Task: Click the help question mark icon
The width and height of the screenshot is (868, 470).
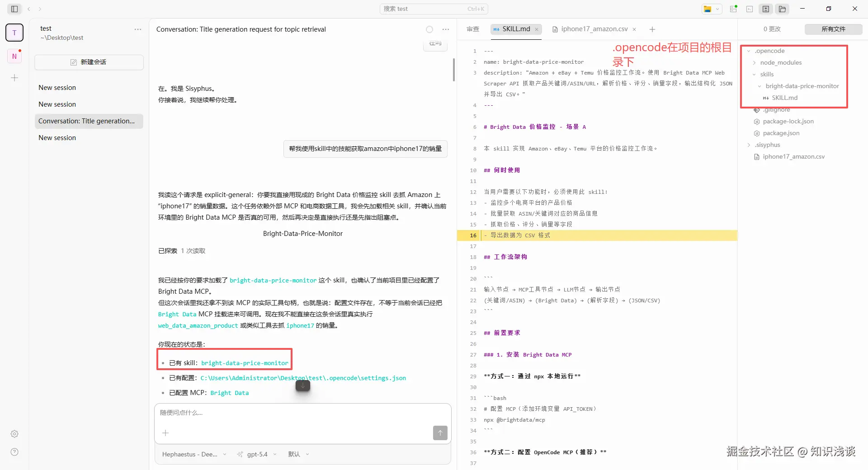Action: pos(14,451)
